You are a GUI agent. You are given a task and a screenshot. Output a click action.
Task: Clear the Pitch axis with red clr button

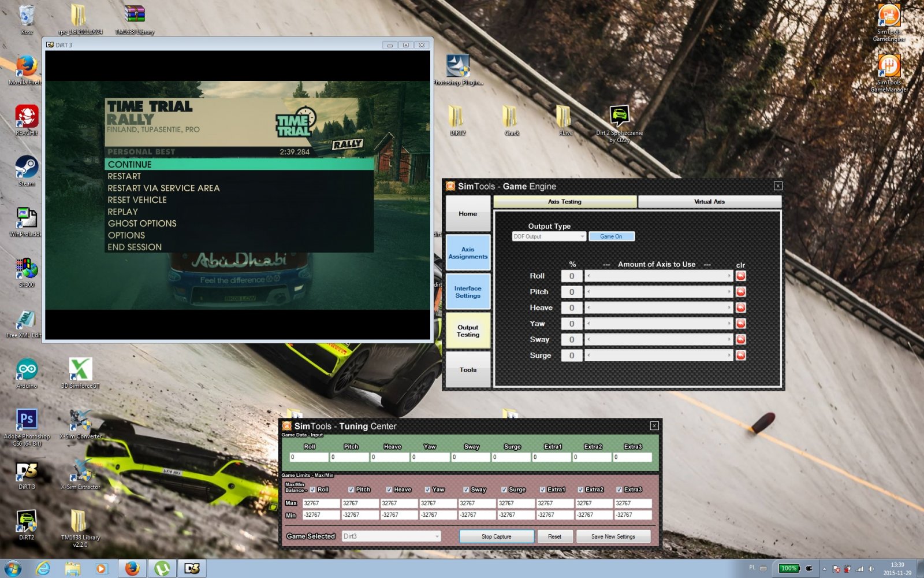740,292
